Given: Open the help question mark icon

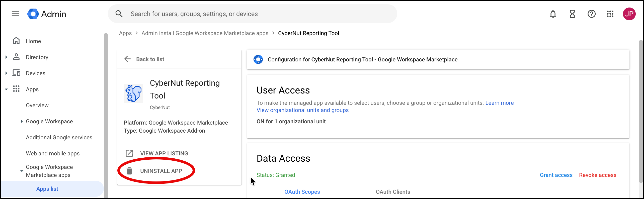Looking at the screenshot, I should (x=591, y=14).
